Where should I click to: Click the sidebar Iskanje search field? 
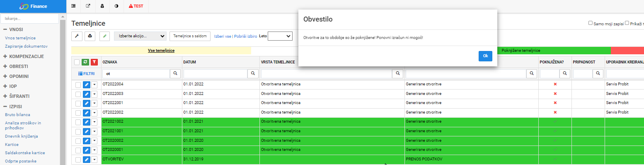click(29, 19)
